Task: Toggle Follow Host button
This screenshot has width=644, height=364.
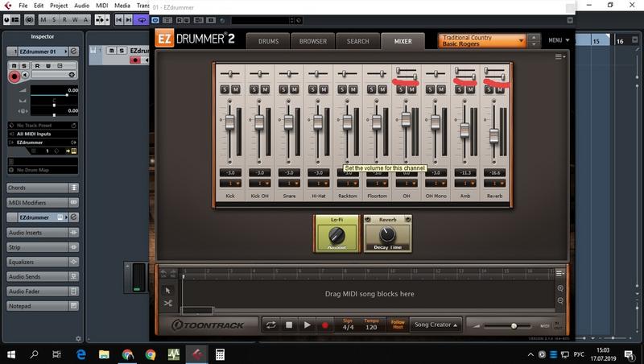Action: click(x=398, y=325)
